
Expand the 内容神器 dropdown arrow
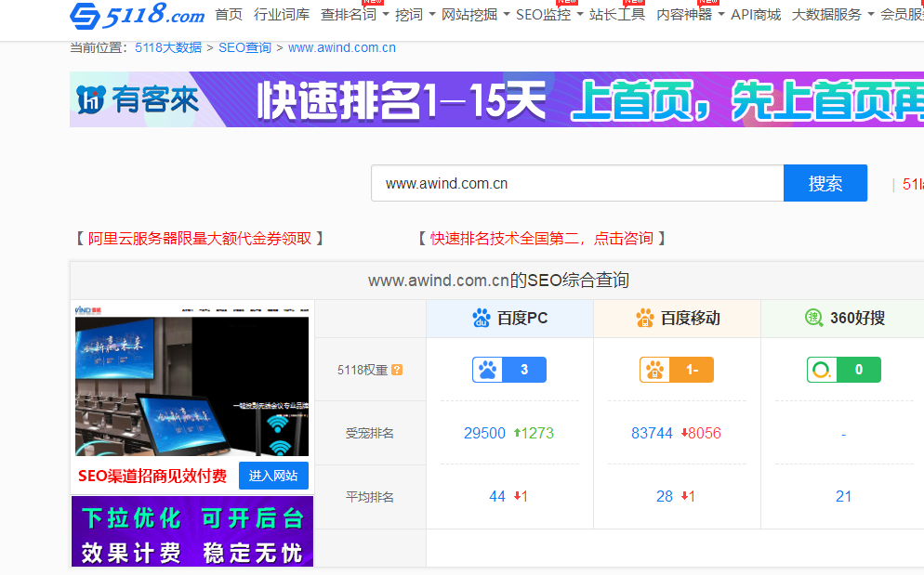point(721,14)
